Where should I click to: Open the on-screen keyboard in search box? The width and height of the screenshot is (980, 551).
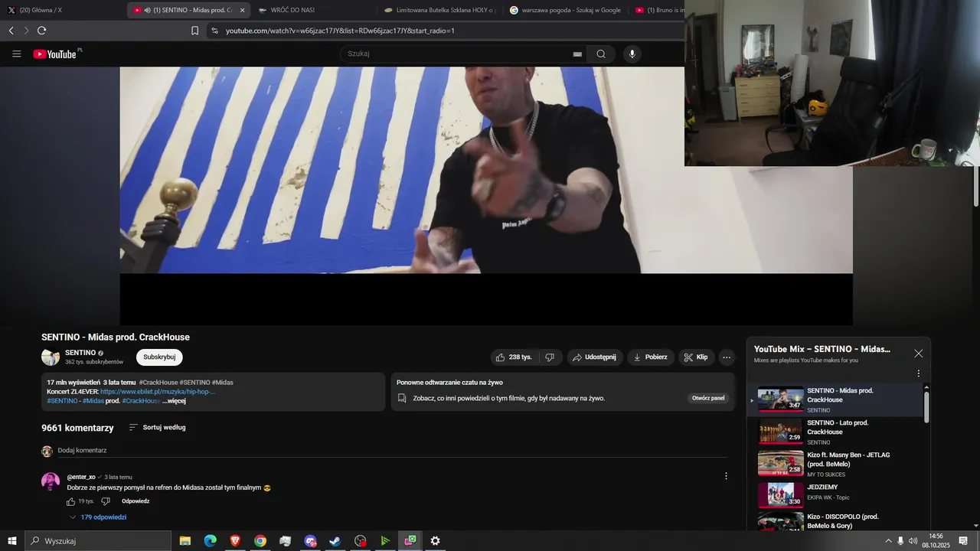click(x=577, y=54)
